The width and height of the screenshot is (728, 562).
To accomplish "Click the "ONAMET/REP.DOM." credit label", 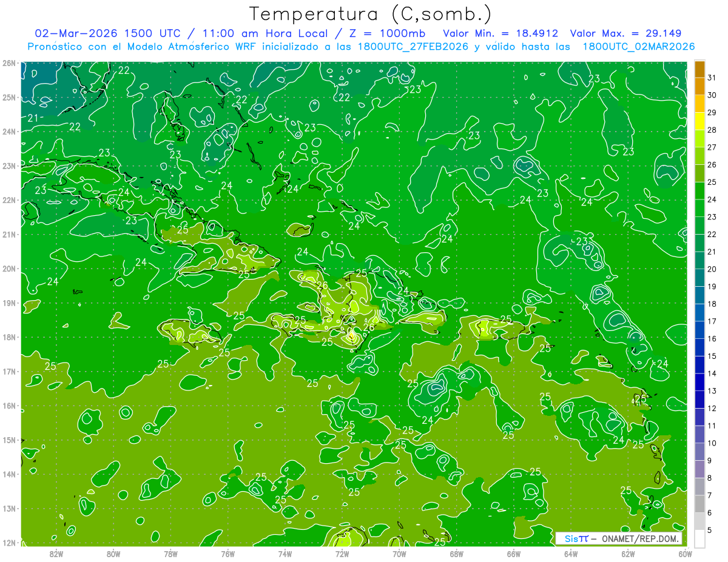I will click(x=641, y=538).
